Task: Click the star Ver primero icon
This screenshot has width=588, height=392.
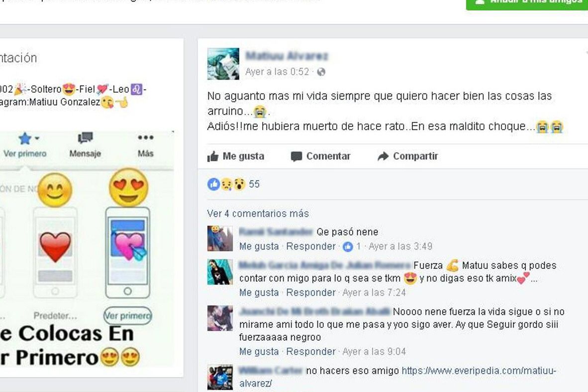Action: coord(25,138)
